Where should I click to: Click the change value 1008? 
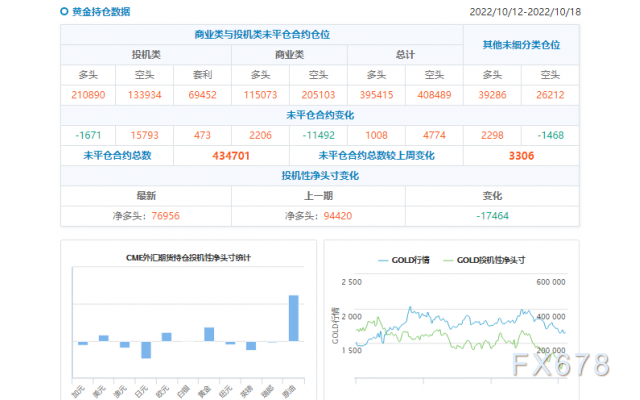[x=376, y=136]
